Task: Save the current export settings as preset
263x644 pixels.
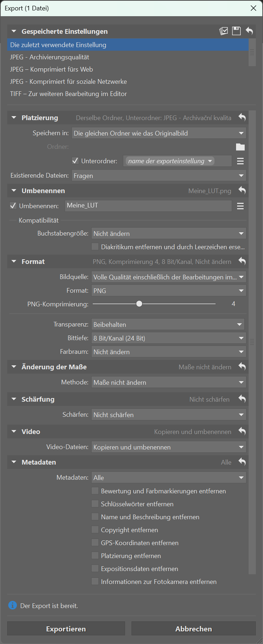Action: [236, 31]
